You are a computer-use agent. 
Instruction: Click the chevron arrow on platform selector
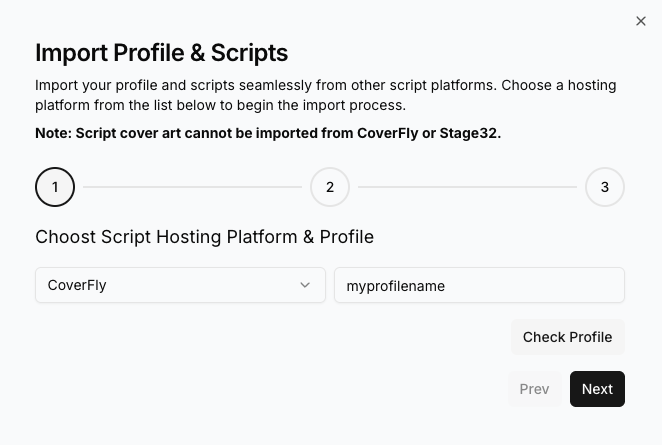[x=305, y=285]
